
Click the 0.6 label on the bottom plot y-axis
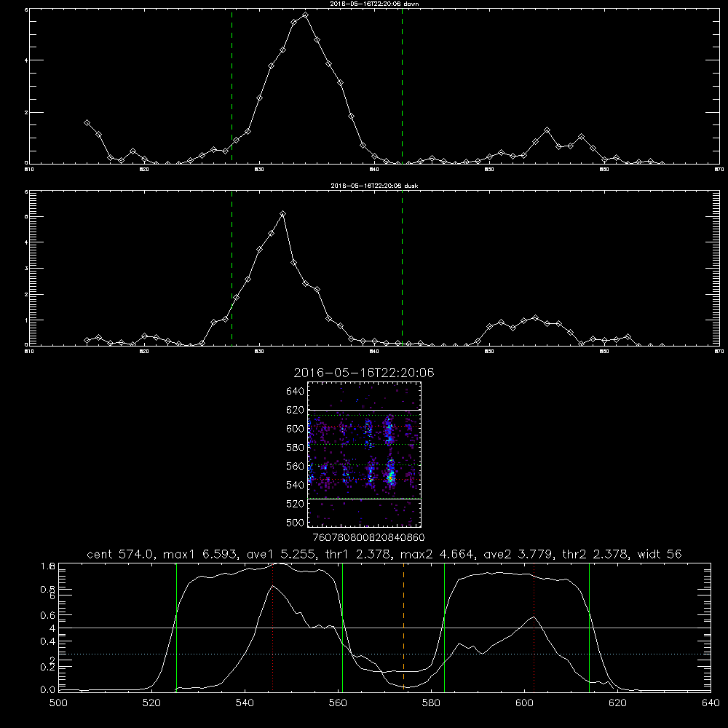(x=48, y=615)
